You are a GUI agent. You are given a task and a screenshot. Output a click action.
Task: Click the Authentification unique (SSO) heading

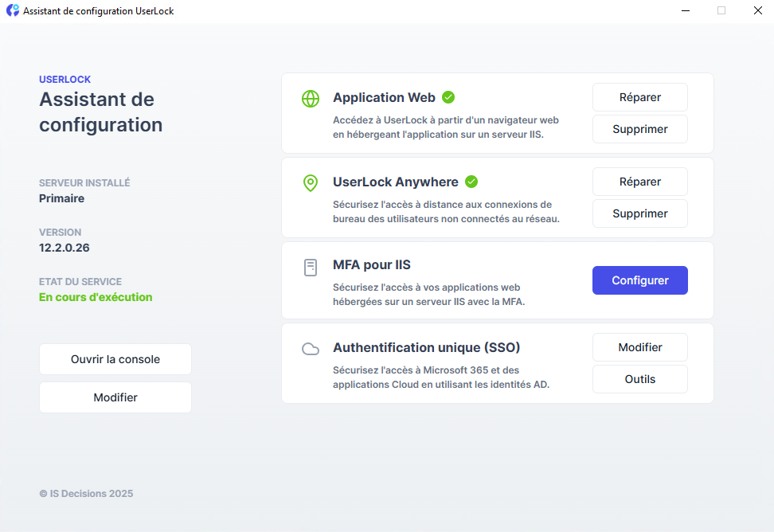pos(427,347)
